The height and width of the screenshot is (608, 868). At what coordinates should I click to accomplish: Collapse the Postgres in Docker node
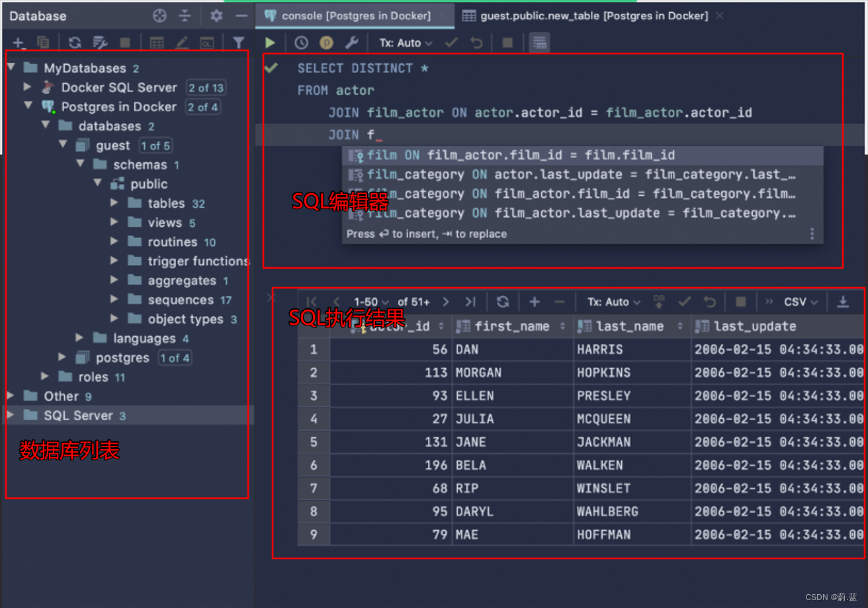(28, 106)
